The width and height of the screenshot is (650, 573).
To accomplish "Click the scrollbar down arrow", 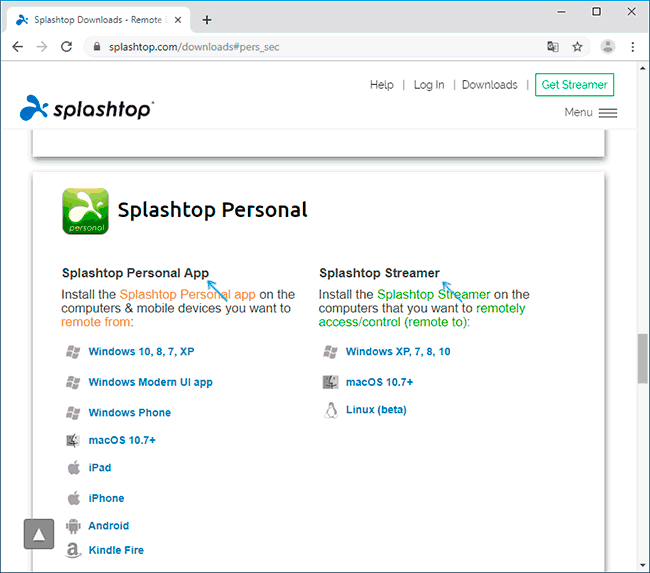I will [x=643, y=566].
